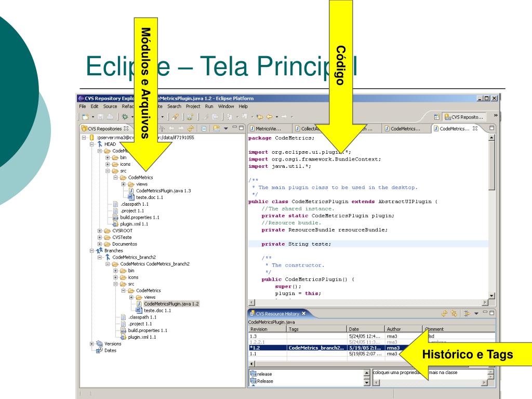
Task: Select the lowercase release tag icon
Action: [254, 374]
